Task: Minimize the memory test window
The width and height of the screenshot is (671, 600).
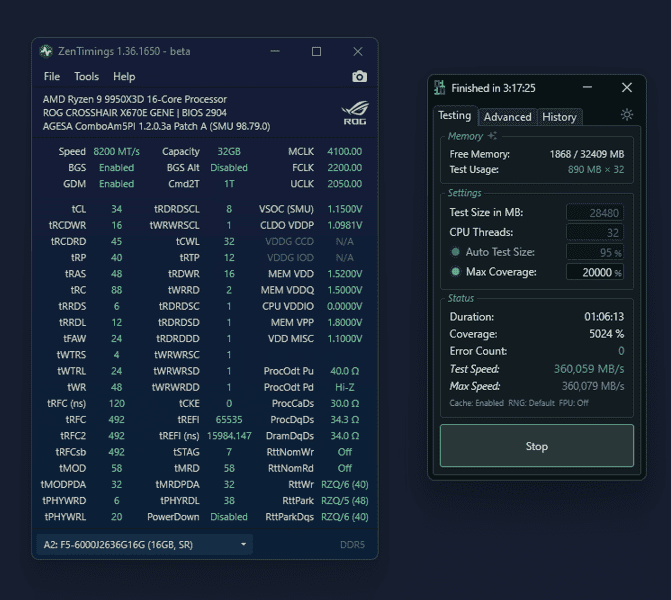Action: coord(588,87)
